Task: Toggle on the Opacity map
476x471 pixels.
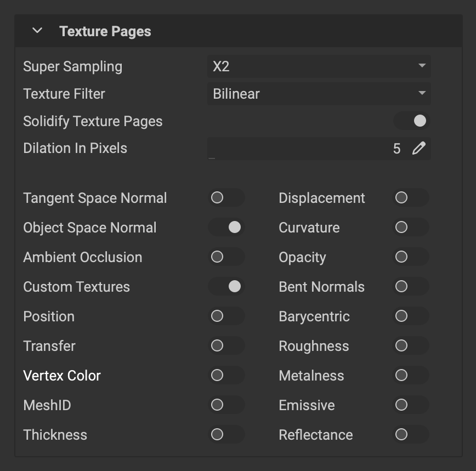Action: 410,257
